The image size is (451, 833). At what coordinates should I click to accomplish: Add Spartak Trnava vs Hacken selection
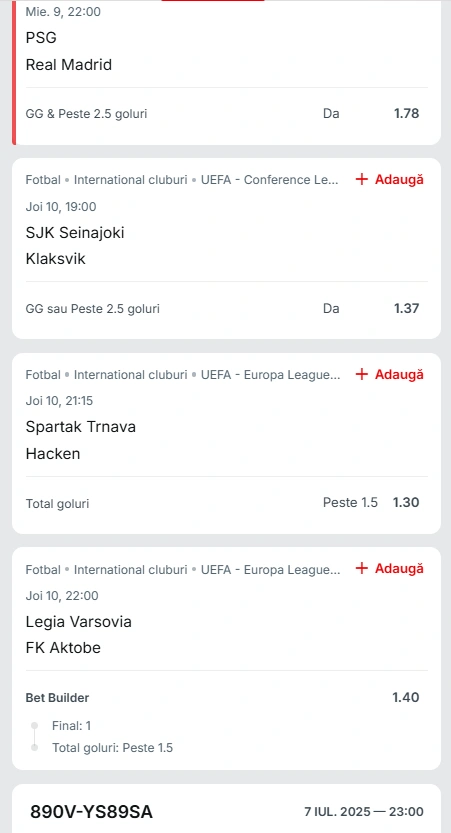pyautogui.click(x=390, y=375)
